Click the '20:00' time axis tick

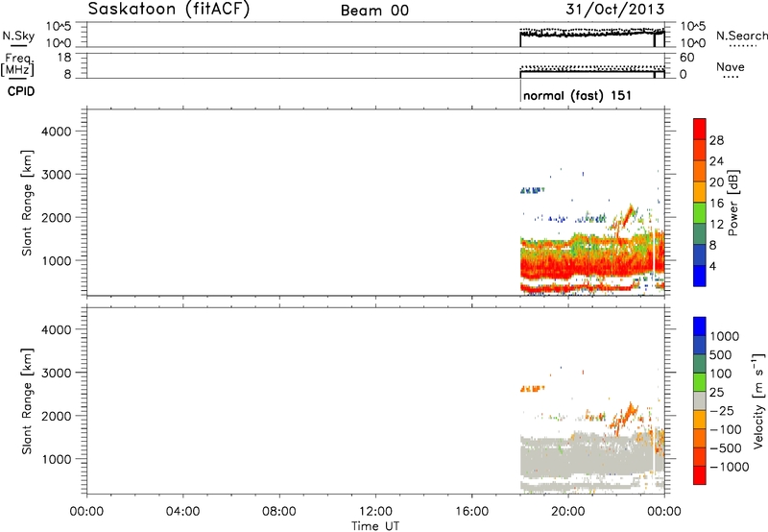[568, 512]
